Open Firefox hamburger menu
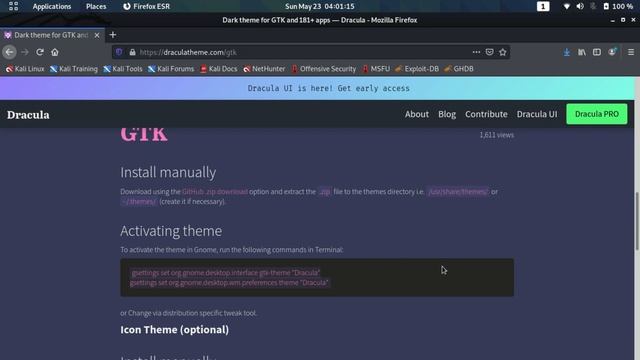The width and height of the screenshot is (640, 360). pyautogui.click(x=631, y=52)
